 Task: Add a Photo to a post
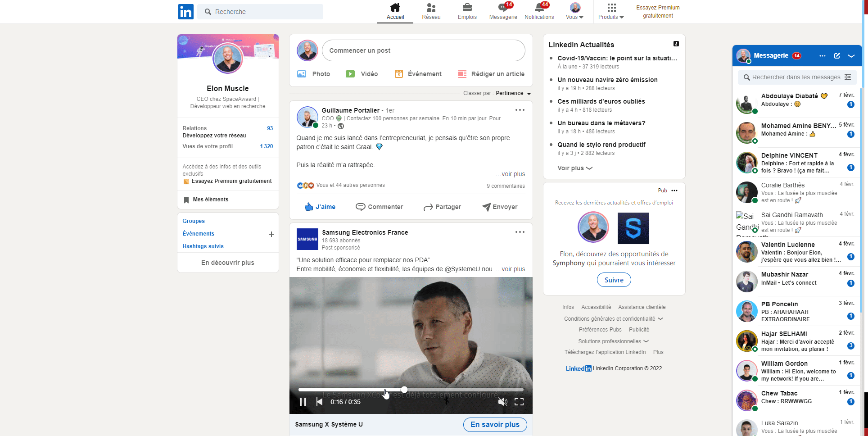314,74
